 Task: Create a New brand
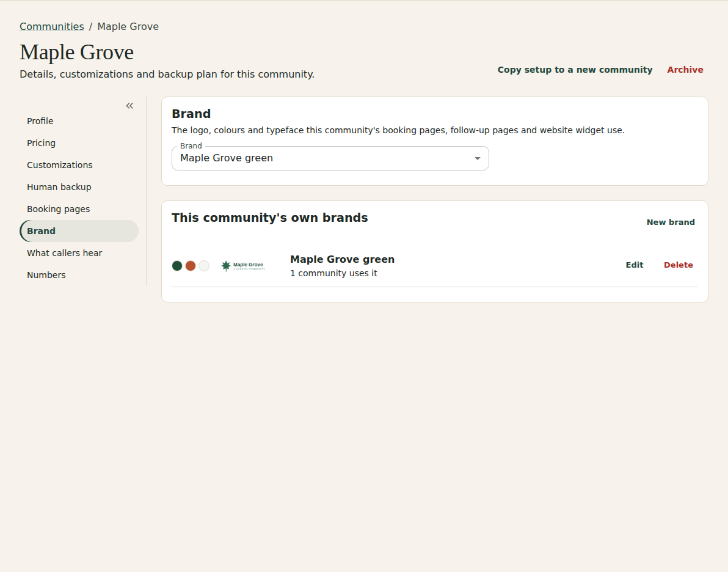pyautogui.click(x=671, y=222)
